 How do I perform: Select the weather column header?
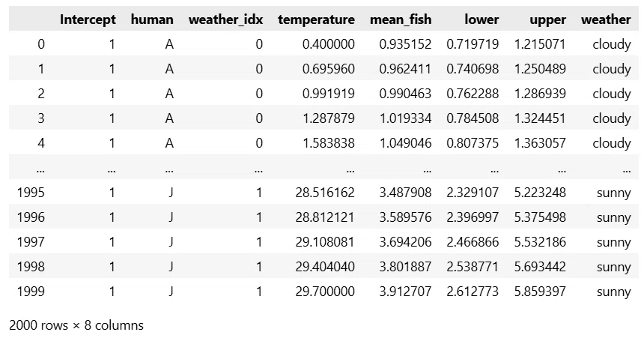click(x=606, y=19)
